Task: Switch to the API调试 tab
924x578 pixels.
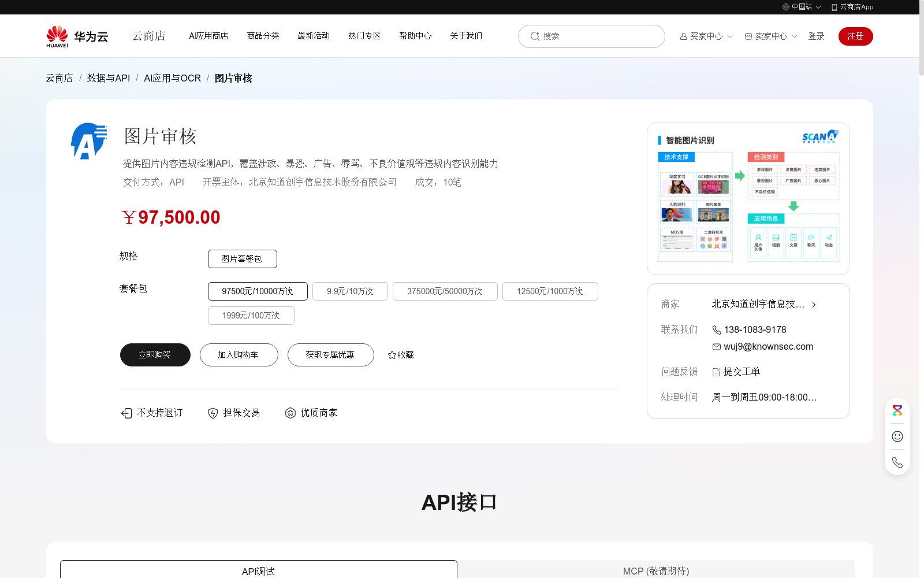Action: point(259,569)
